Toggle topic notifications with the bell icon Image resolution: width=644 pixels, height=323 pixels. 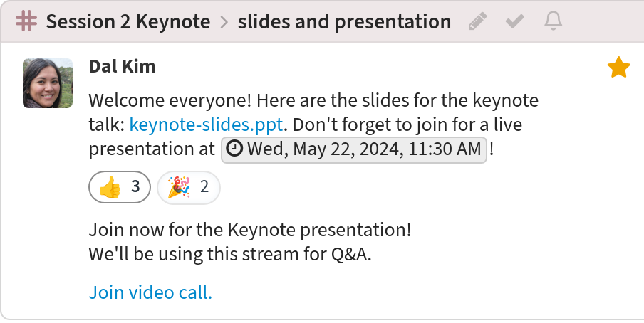pos(554,21)
